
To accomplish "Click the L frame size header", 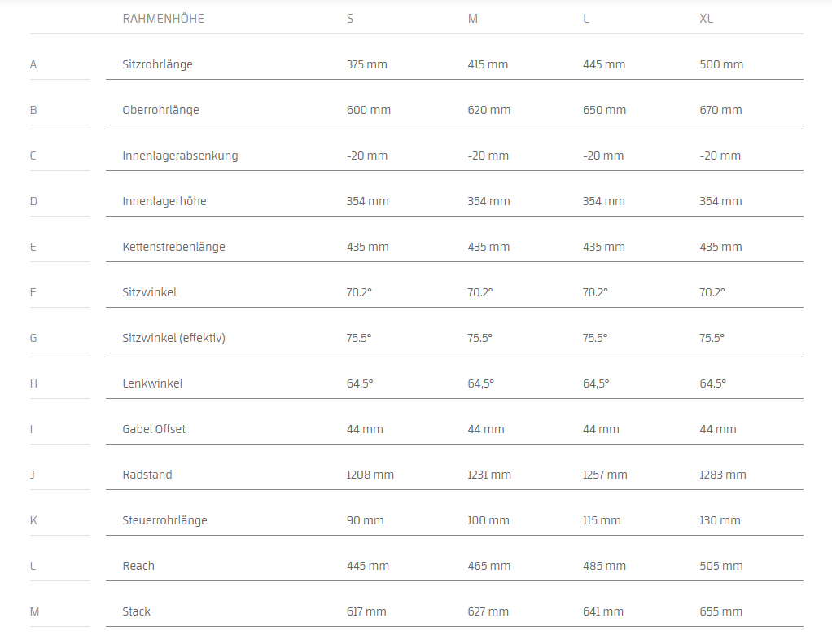I will tap(586, 19).
